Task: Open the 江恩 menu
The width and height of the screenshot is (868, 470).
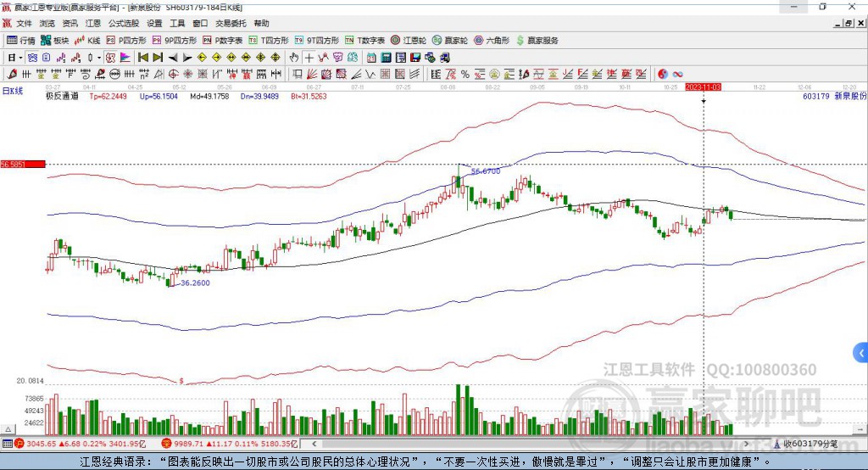Action: pyautogui.click(x=92, y=23)
